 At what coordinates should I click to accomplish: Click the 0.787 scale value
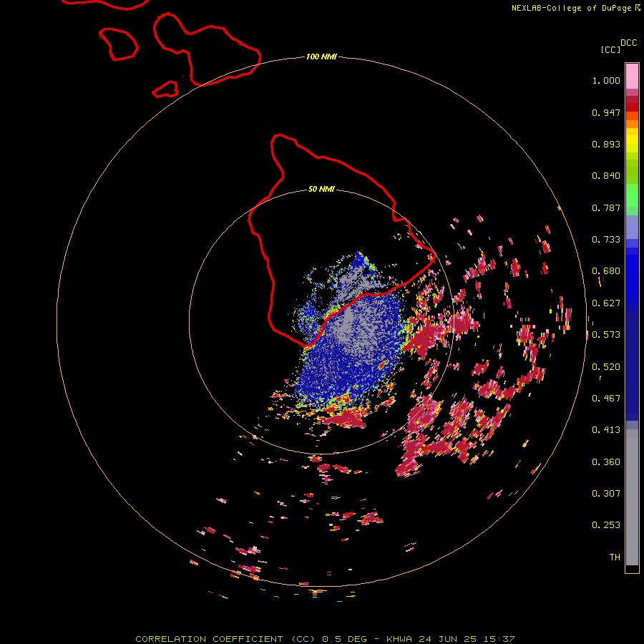[606, 208]
